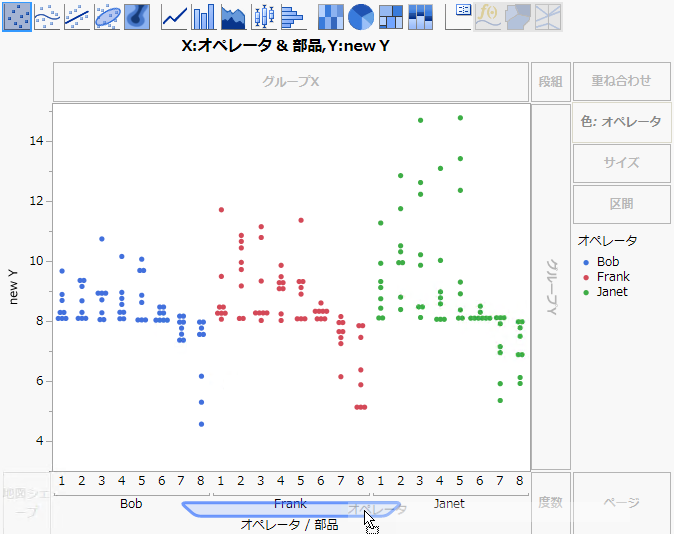Viewport: 674px width, 534px height.
Task: Click the オペレータ / 部品 axis title
Action: coord(289,525)
